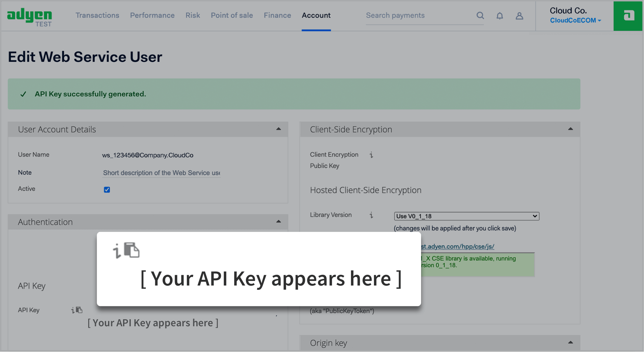The height and width of the screenshot is (352, 644).
Task: Open the adyen.com/hpp/cse/js link
Action: tap(457, 246)
